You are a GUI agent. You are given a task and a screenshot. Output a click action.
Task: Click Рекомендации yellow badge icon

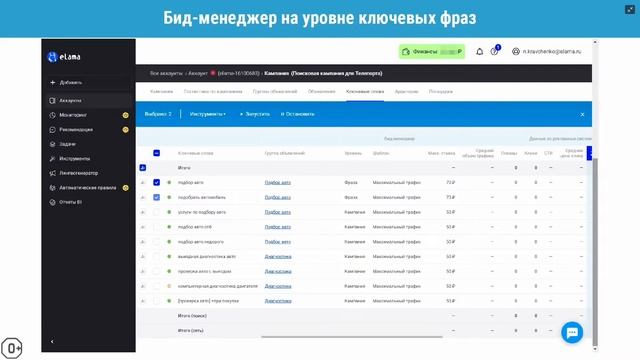pyautogui.click(x=126, y=130)
